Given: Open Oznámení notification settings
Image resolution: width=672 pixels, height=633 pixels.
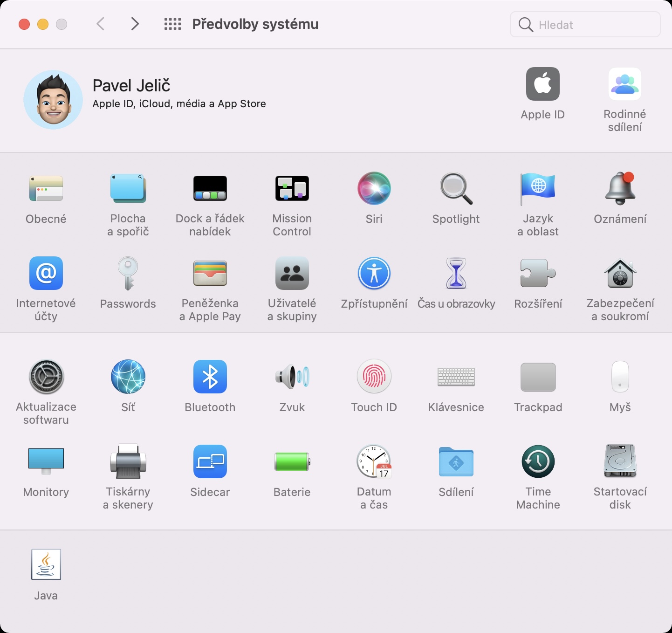Looking at the screenshot, I should tap(620, 188).
